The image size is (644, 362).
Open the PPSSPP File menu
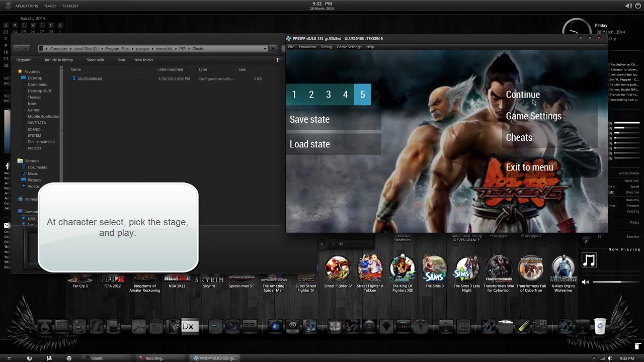pyautogui.click(x=291, y=47)
